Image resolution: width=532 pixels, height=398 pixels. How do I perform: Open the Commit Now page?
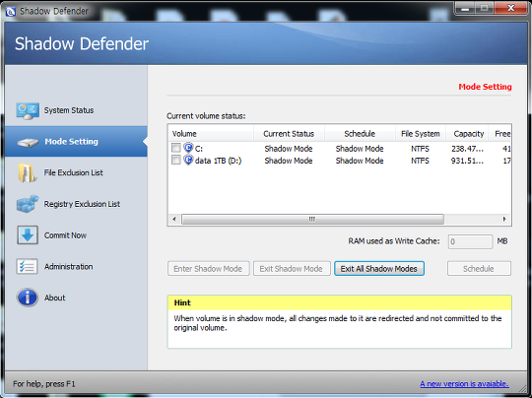65,235
